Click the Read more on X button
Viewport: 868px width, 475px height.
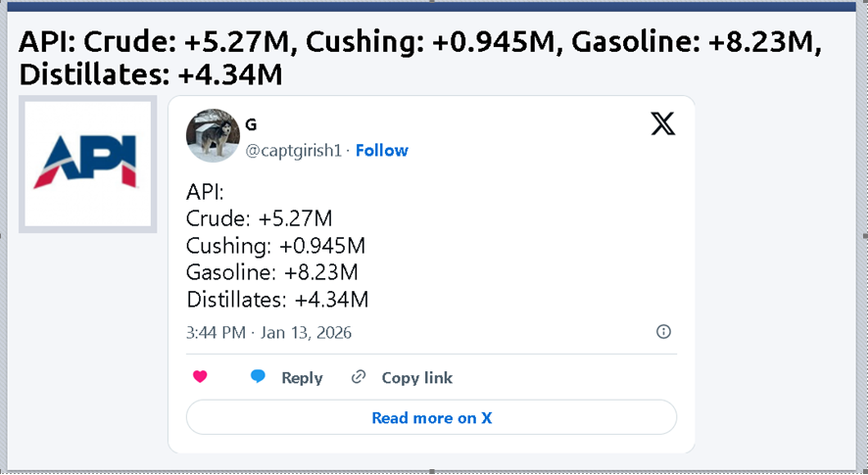pyautogui.click(x=431, y=417)
